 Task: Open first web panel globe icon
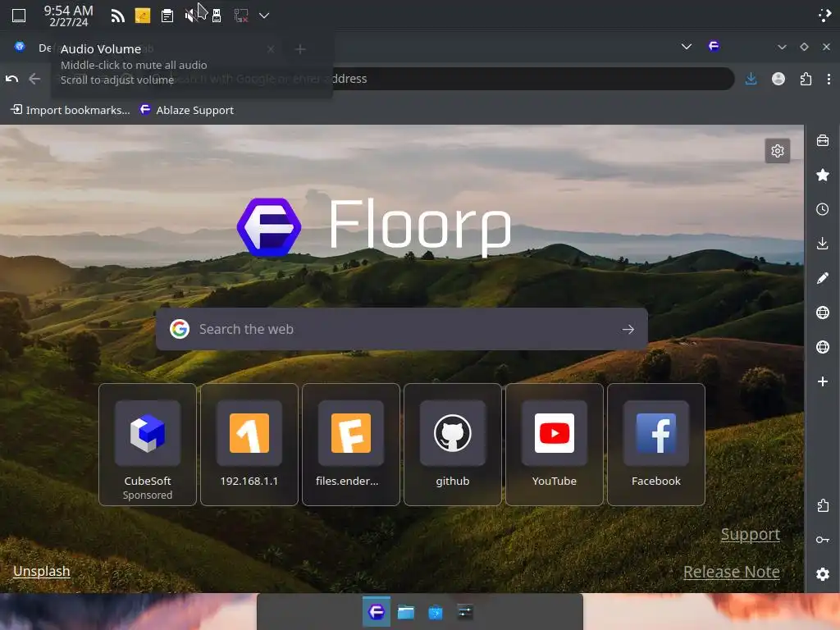click(822, 313)
